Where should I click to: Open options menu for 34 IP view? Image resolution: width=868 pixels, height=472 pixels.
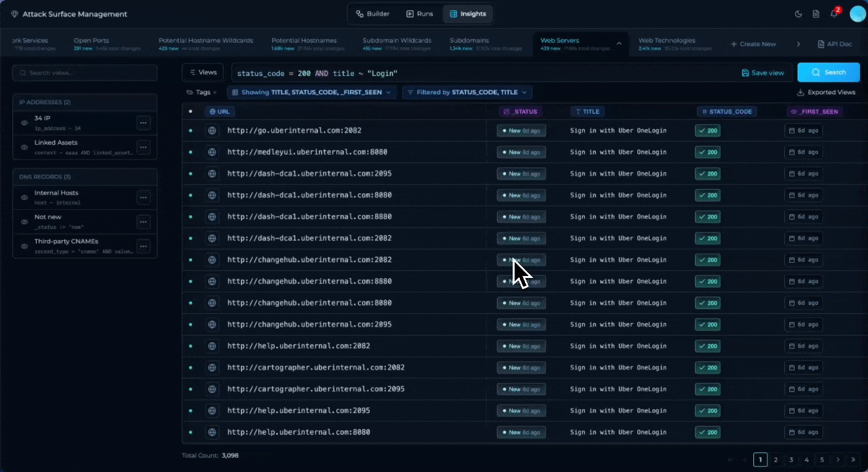click(144, 123)
